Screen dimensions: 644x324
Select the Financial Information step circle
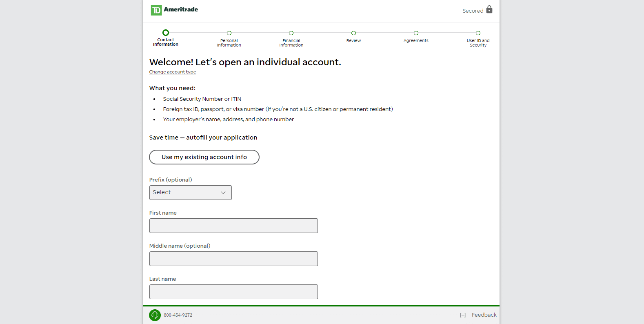click(x=291, y=33)
